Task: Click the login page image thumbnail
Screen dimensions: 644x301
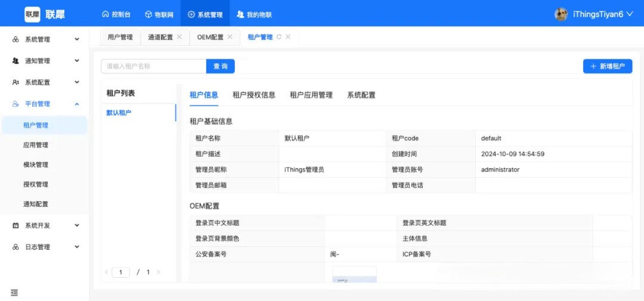Action: (354, 275)
